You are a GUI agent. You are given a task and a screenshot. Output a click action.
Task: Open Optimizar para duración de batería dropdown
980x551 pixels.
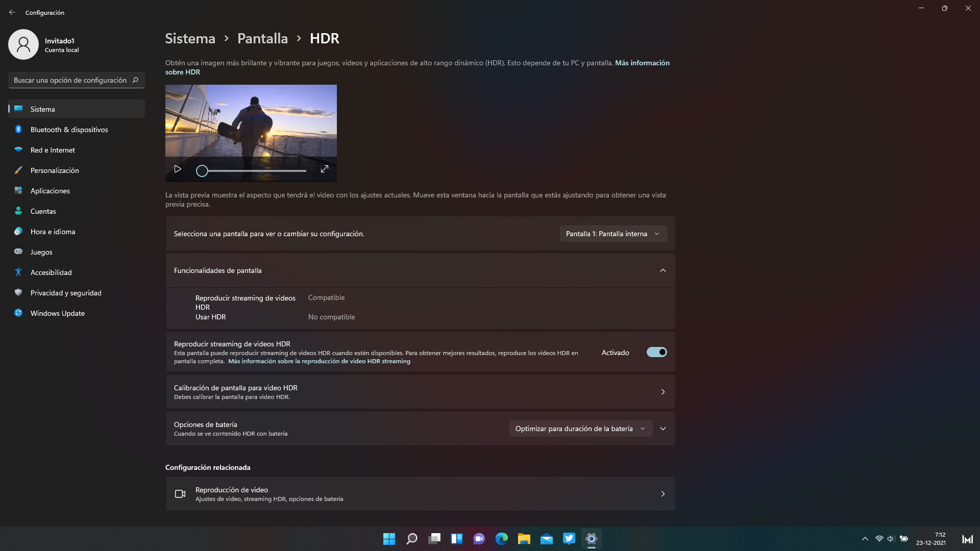coord(580,429)
